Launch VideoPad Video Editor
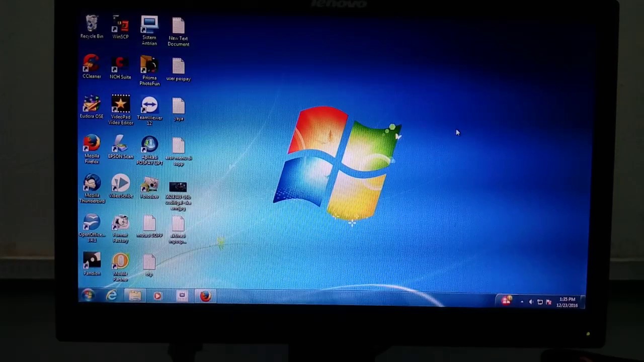The image size is (644, 362). click(x=121, y=110)
